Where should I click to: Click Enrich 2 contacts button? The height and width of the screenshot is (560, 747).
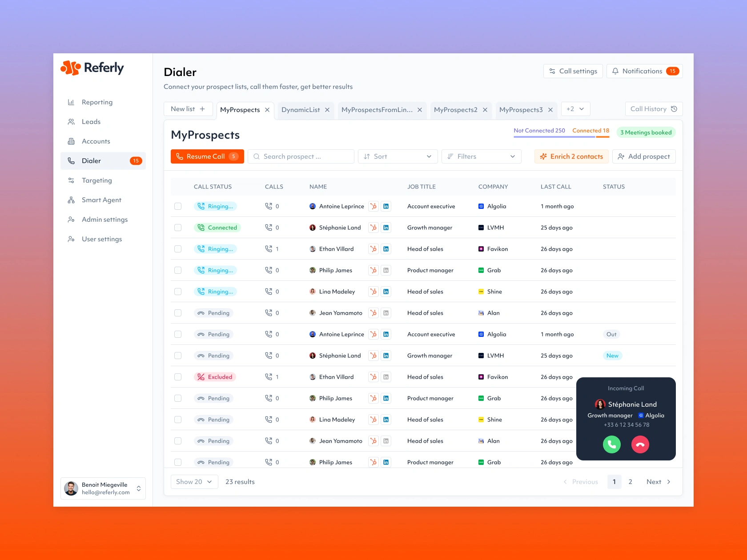(x=571, y=156)
